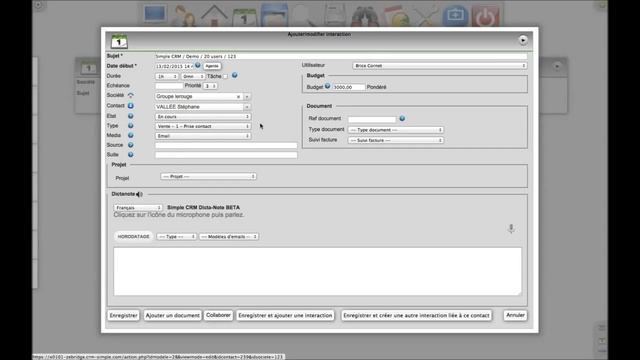The height and width of the screenshot is (360, 640).
Task: Clear the Société Groupe lerouge selection x
Action: click(x=238, y=97)
